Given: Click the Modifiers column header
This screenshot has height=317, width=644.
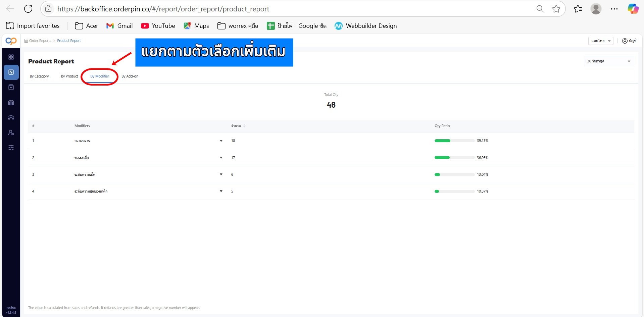Looking at the screenshot, I should point(82,126).
